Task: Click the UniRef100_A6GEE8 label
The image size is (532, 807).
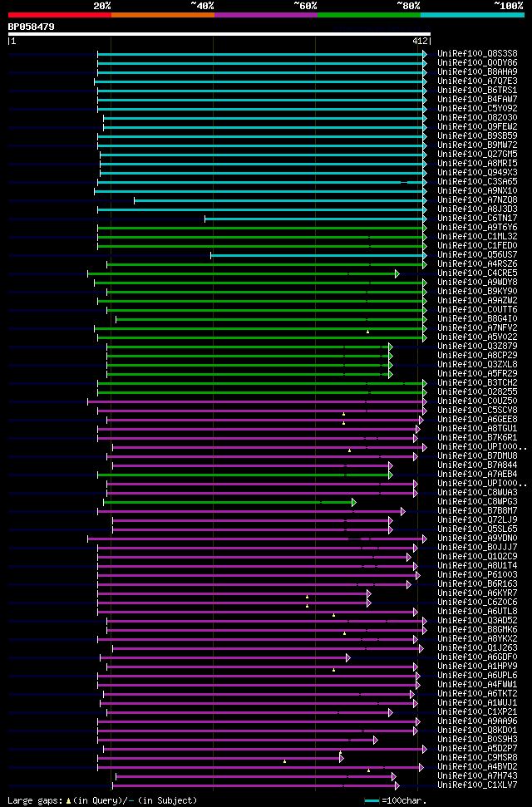Action: click(x=477, y=420)
